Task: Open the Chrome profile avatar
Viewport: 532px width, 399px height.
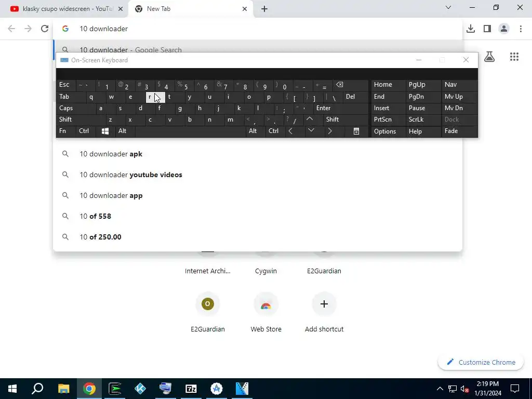Action: [x=504, y=29]
